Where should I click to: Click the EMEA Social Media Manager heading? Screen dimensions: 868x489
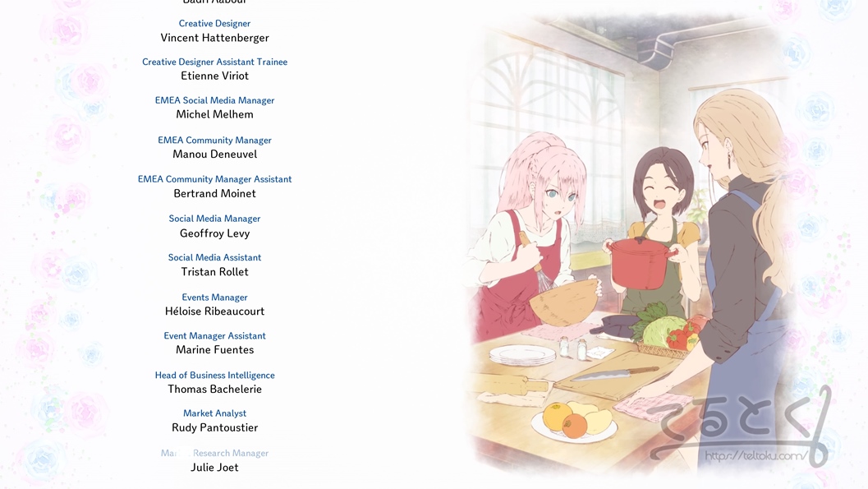tap(215, 100)
